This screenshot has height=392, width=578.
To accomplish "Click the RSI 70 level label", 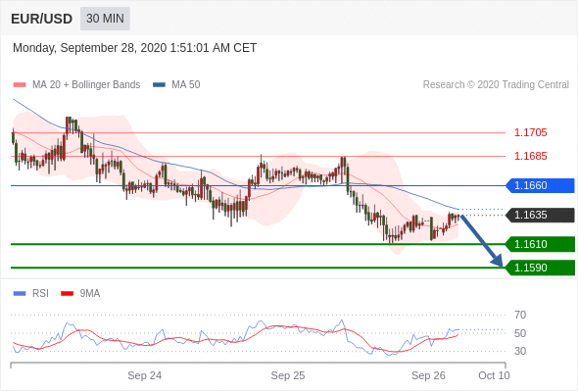I will [520, 315].
